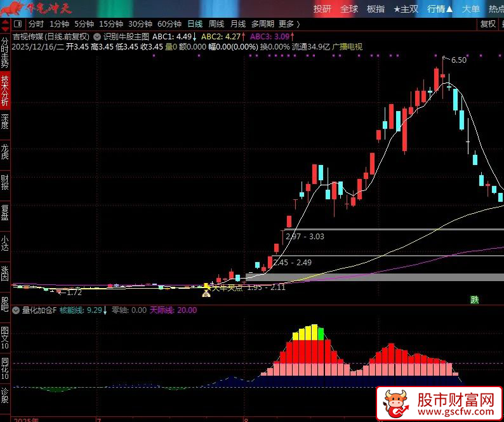Click the red down arrow sidebar scroller

(5, 29)
